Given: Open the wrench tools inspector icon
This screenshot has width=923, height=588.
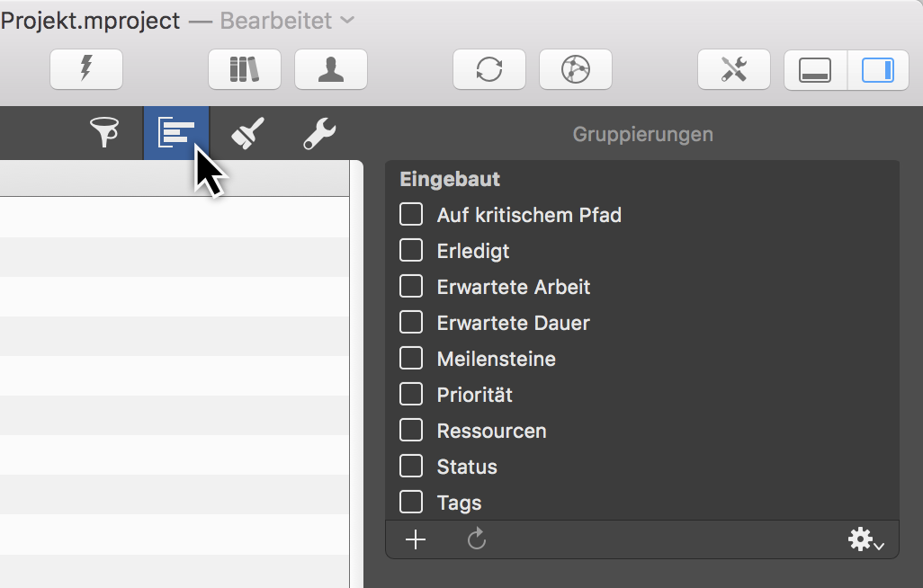Looking at the screenshot, I should click(319, 132).
